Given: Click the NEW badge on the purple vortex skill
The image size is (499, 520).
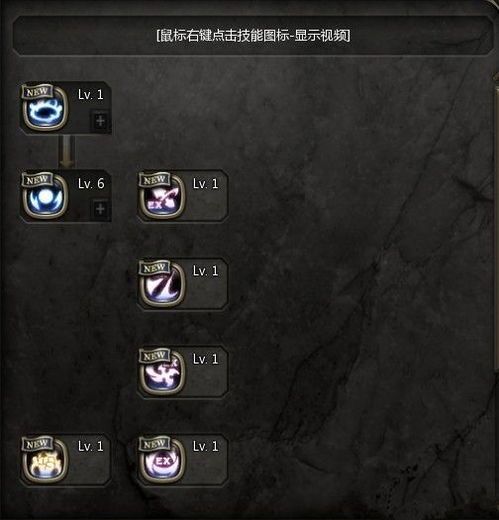Looking at the screenshot, I should pyautogui.click(x=154, y=356).
